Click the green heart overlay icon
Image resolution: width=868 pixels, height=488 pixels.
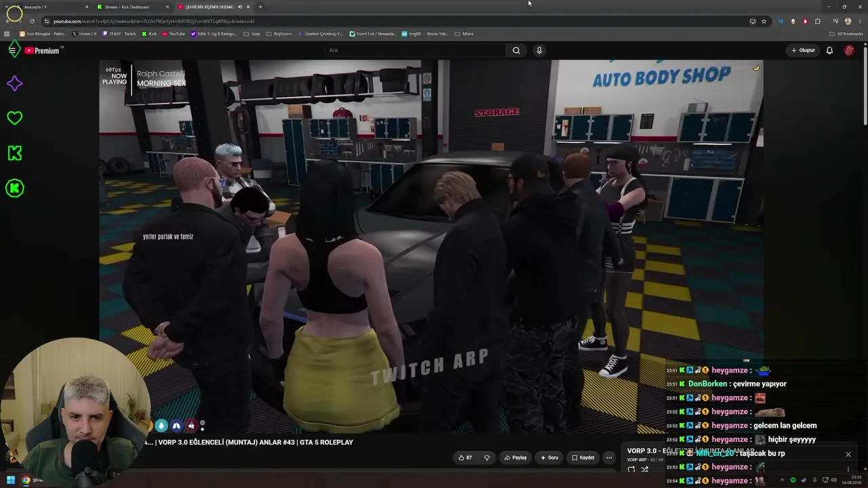tap(14, 118)
